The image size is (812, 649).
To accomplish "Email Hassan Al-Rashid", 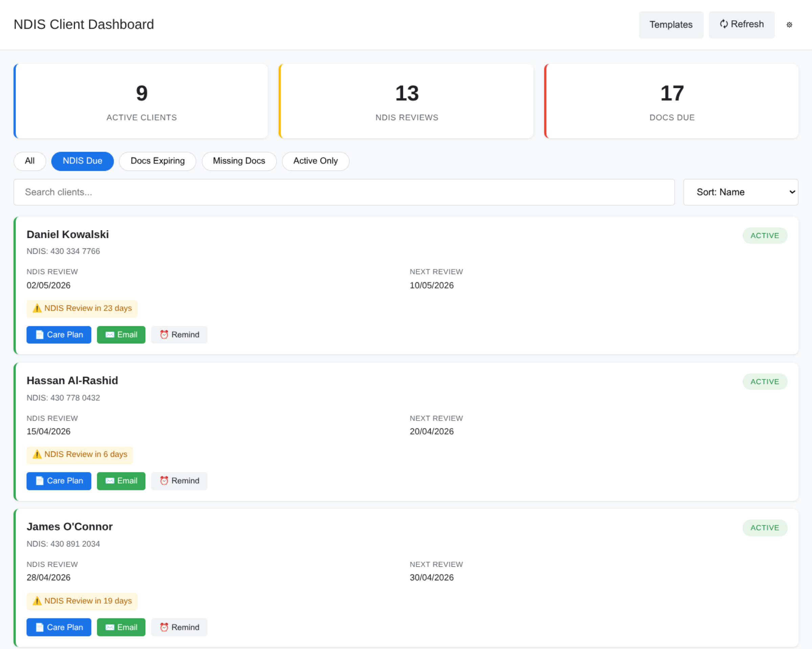I will [x=121, y=480].
